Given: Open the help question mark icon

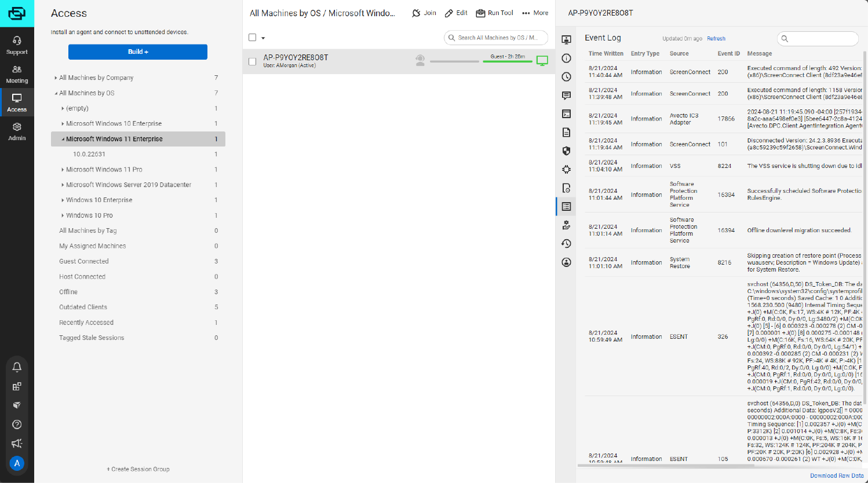Looking at the screenshot, I should pos(17,424).
